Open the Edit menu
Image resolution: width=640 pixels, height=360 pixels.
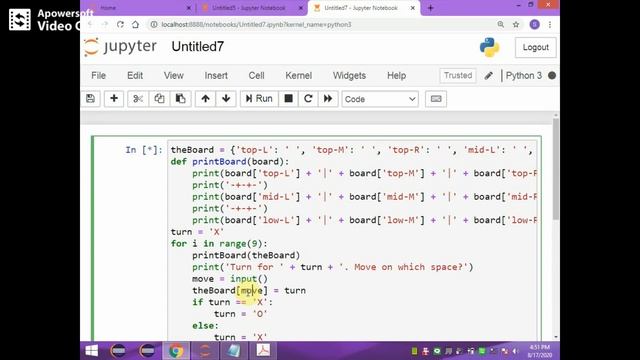tap(135, 76)
